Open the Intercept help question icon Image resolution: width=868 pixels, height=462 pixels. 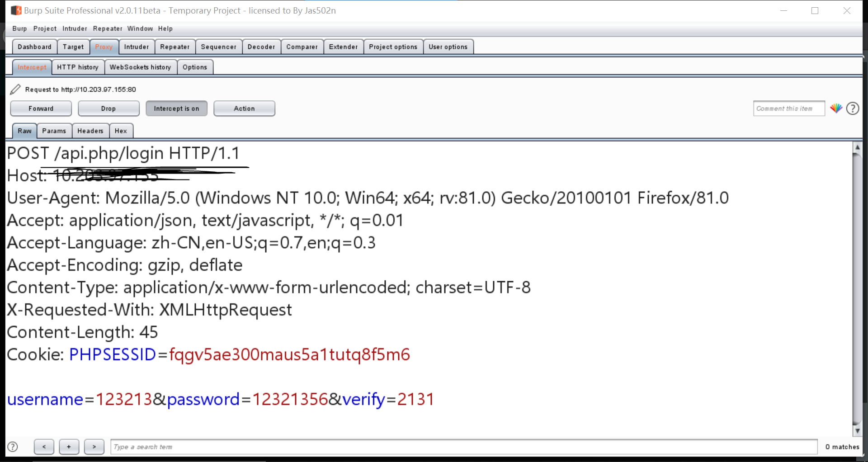pos(853,108)
